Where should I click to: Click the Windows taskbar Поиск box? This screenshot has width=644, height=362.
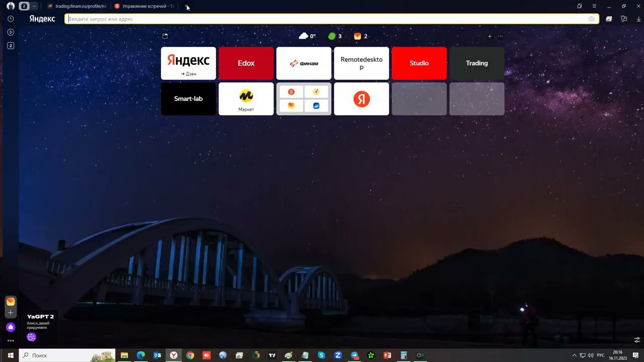click(67, 355)
